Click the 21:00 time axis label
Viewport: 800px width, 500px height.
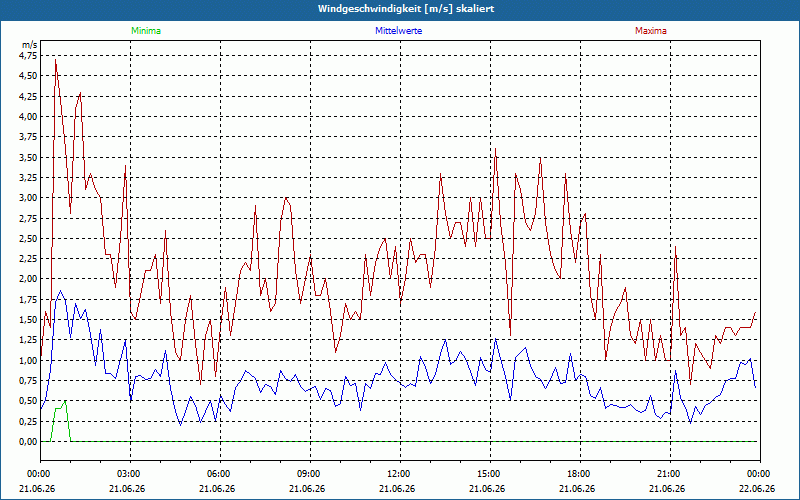(669, 474)
